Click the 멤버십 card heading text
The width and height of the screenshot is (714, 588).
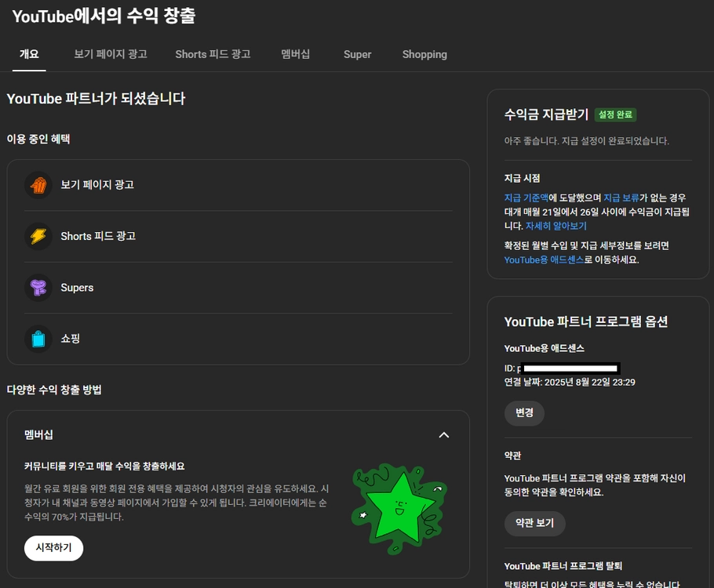pos(38,435)
